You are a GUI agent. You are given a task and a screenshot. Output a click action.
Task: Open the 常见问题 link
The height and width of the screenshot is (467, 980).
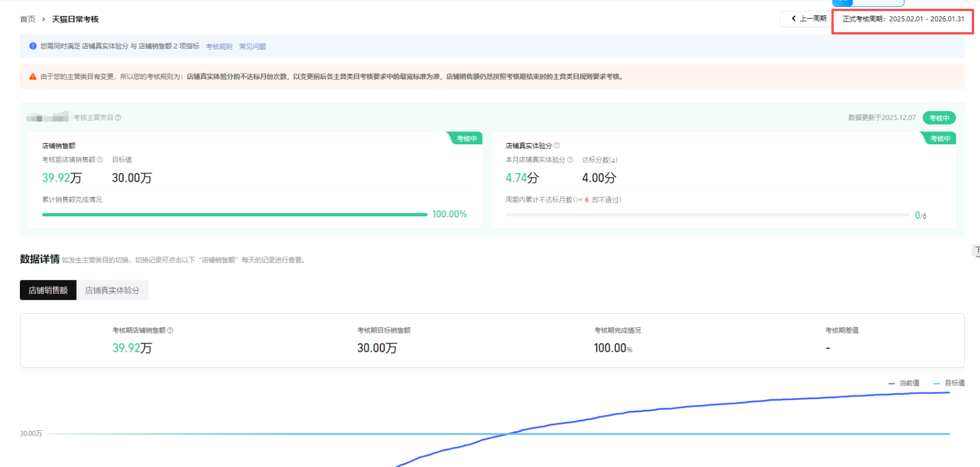[x=252, y=47]
